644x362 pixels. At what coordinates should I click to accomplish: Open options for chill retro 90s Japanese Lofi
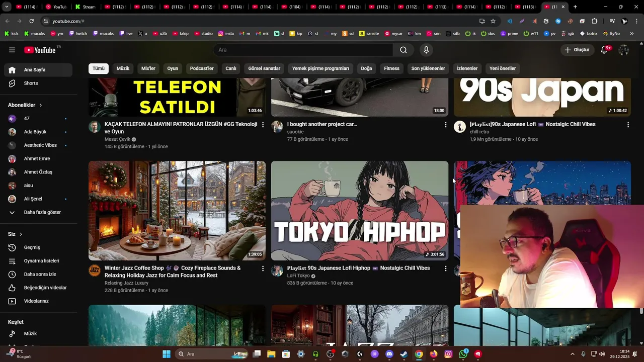coord(628,125)
